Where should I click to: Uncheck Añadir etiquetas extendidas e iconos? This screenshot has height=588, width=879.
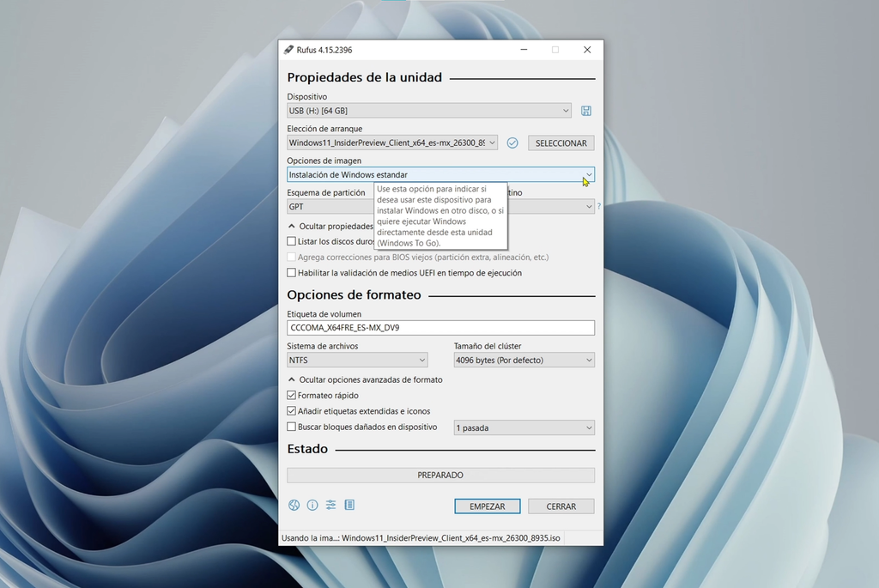click(292, 411)
